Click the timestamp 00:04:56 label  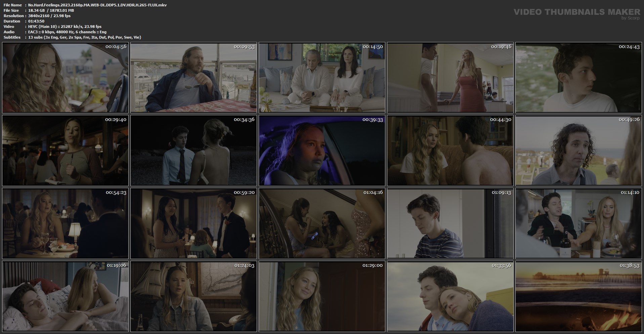116,46
